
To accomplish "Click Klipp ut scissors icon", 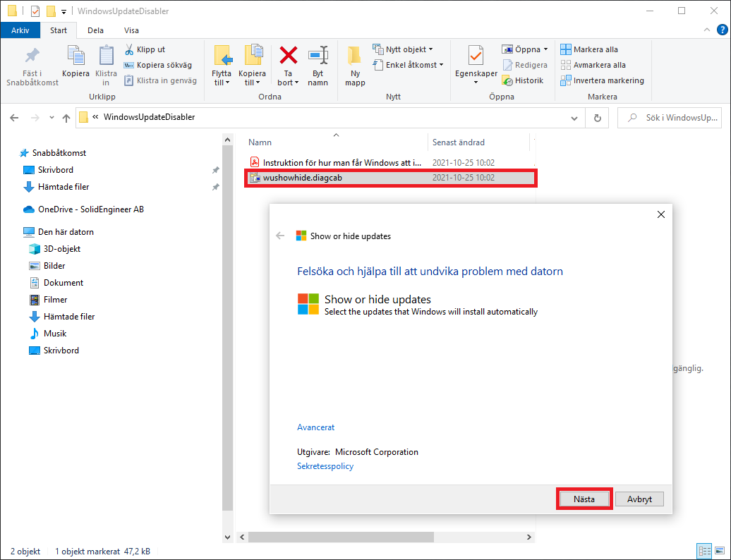I will pyautogui.click(x=130, y=49).
